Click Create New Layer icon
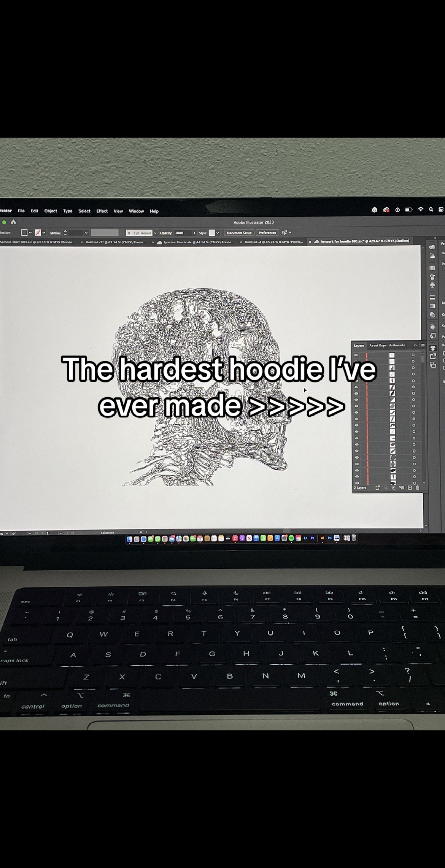The width and height of the screenshot is (445, 868). tap(410, 487)
